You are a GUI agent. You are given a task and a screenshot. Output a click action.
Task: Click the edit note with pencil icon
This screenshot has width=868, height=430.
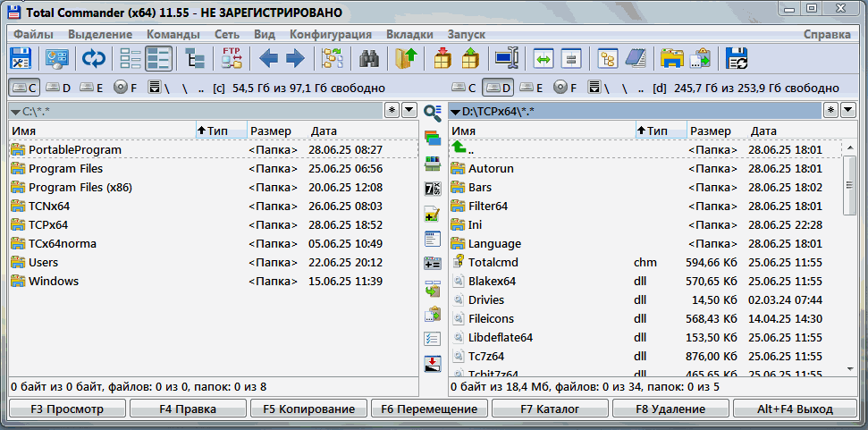pyautogui.click(x=433, y=215)
